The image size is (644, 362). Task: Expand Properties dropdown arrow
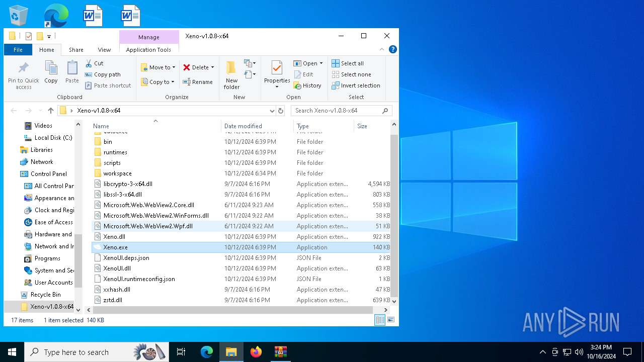277,87
